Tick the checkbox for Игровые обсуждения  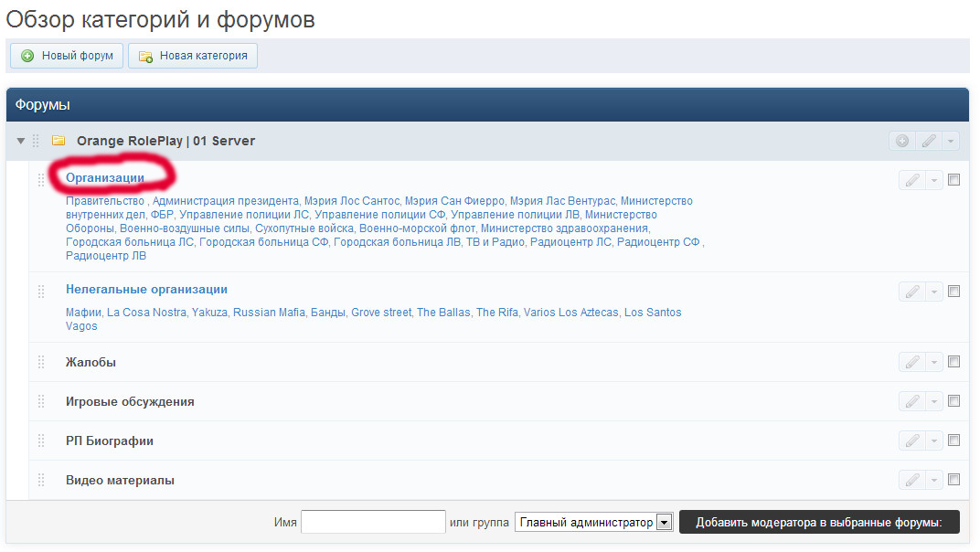[x=953, y=400]
